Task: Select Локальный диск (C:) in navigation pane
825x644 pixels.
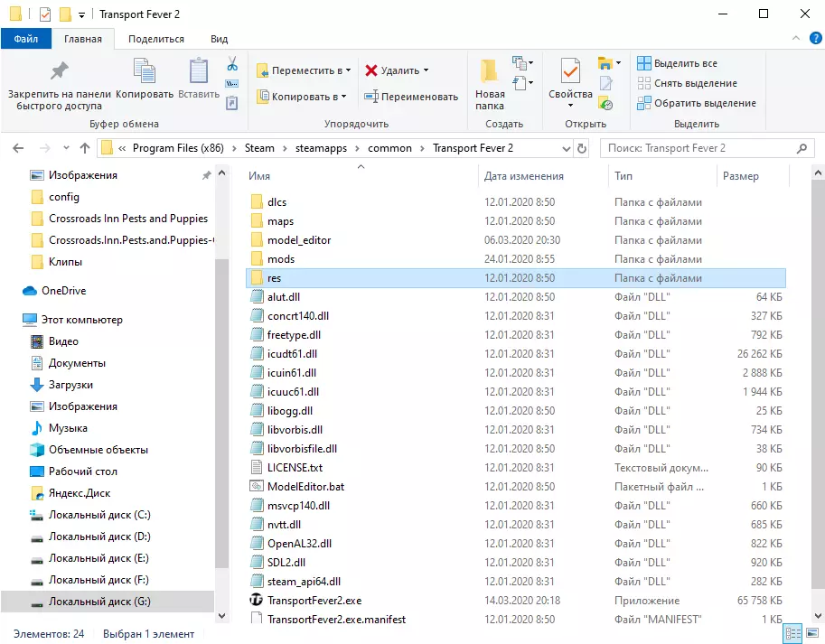Action: [x=98, y=515]
